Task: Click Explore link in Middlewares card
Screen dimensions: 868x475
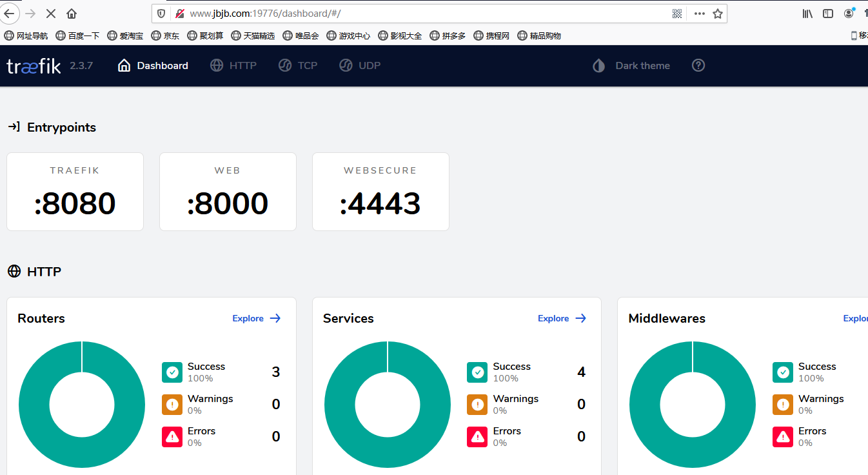Action: pos(855,318)
